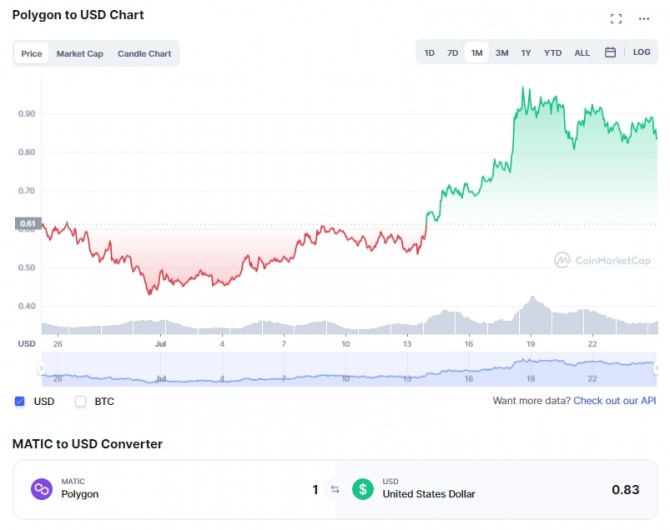Open the three-dot more options menu
This screenshot has height=530, width=670.
point(644,18)
